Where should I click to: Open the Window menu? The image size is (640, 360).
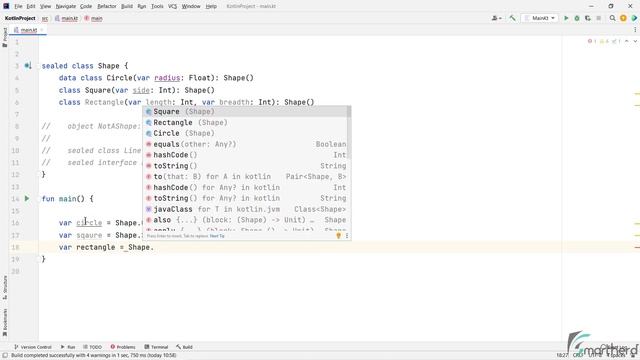(x=191, y=6)
